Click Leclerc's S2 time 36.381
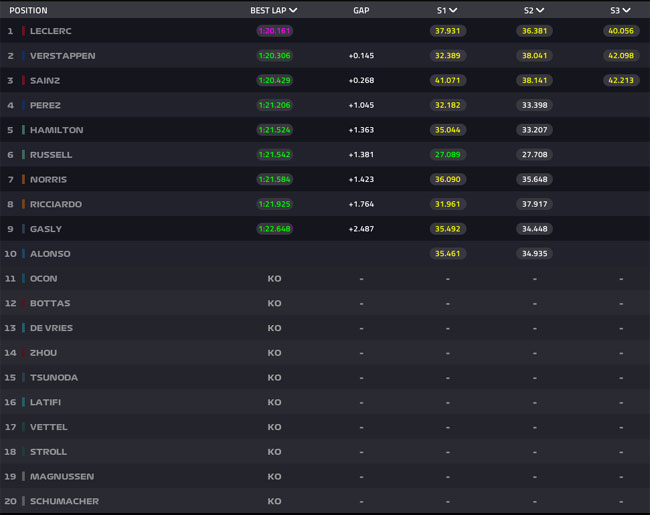The image size is (650, 515). (x=534, y=31)
